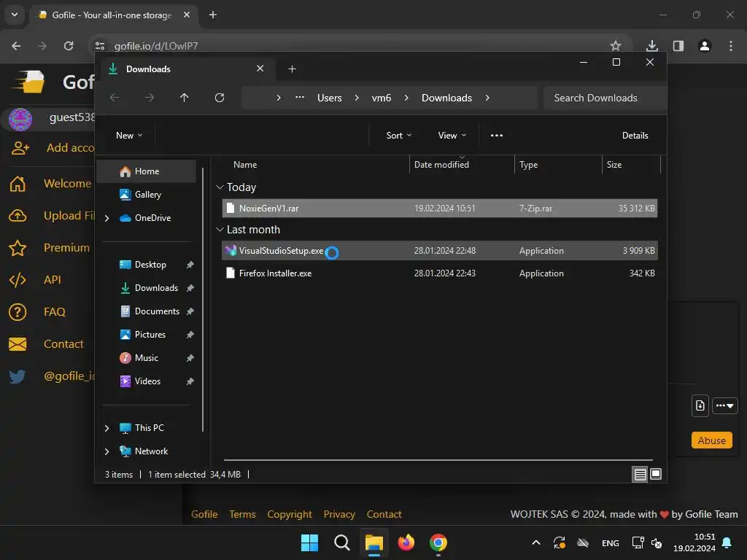This screenshot has height=560, width=747.
Task: View site information icon beside the URL
Action: coord(99,46)
